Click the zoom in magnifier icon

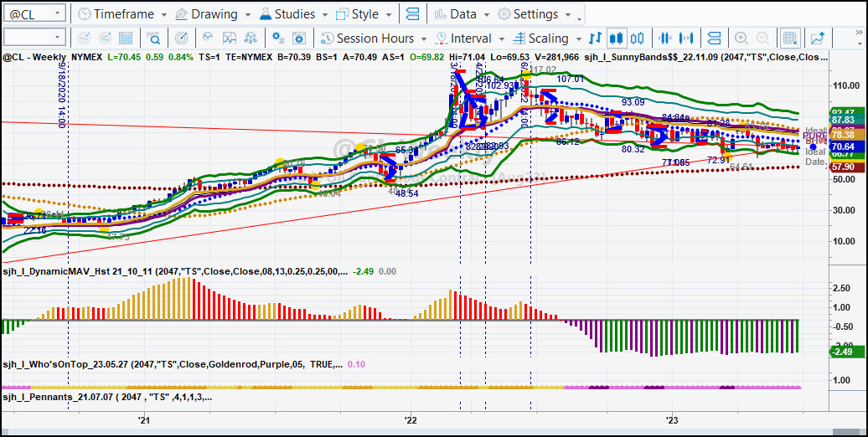point(741,39)
